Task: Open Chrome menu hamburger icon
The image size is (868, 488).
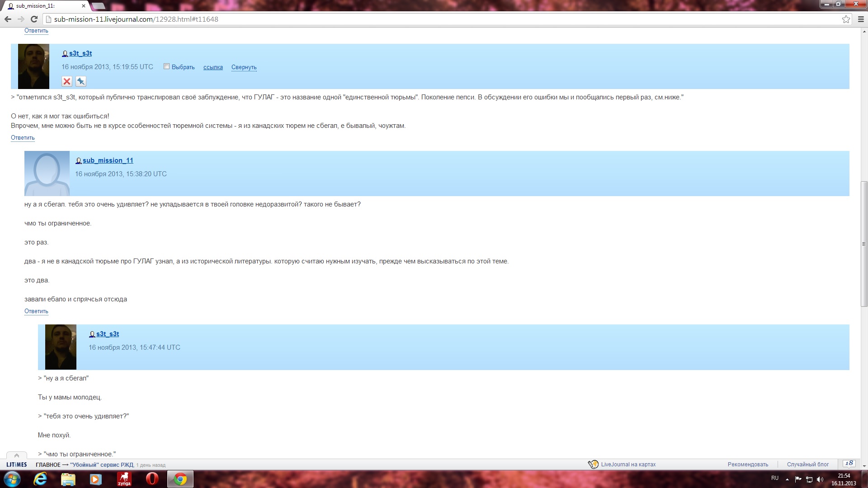Action: (861, 19)
